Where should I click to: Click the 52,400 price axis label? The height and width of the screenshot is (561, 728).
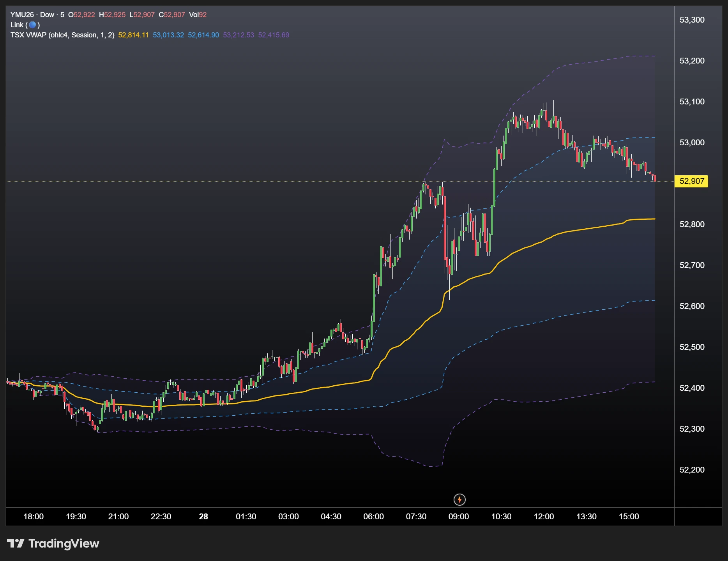tap(692, 388)
